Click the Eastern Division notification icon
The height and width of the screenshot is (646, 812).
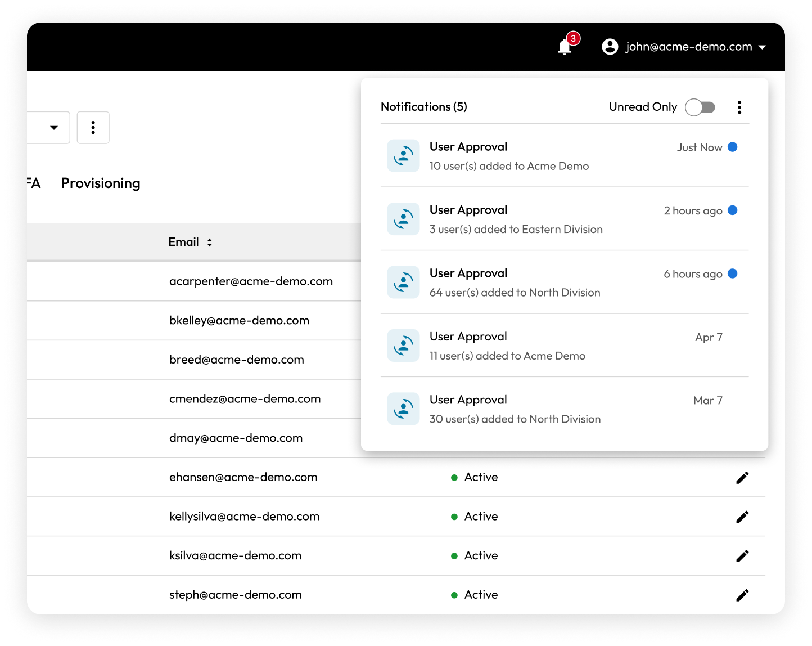(403, 219)
